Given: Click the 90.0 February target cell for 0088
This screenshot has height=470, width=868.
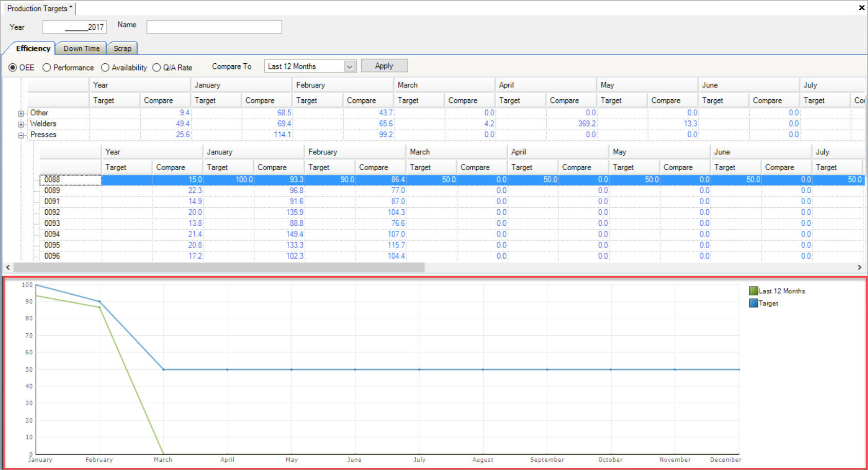Looking at the screenshot, I should coord(330,179).
